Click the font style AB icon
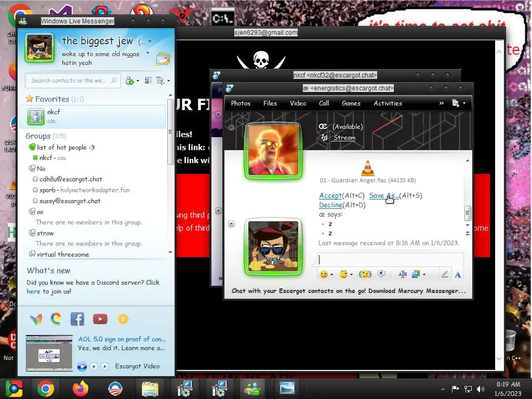The height and width of the screenshot is (399, 532). tap(403, 274)
